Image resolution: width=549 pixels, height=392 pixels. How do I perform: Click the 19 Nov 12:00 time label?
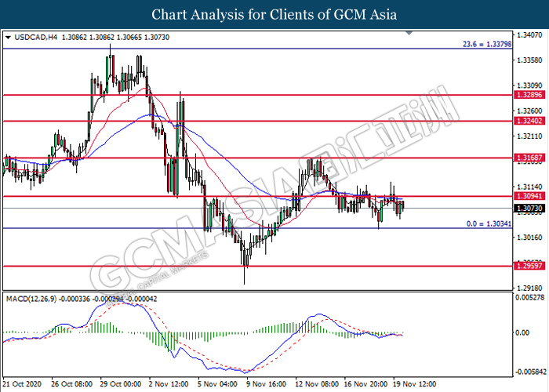pyautogui.click(x=415, y=384)
